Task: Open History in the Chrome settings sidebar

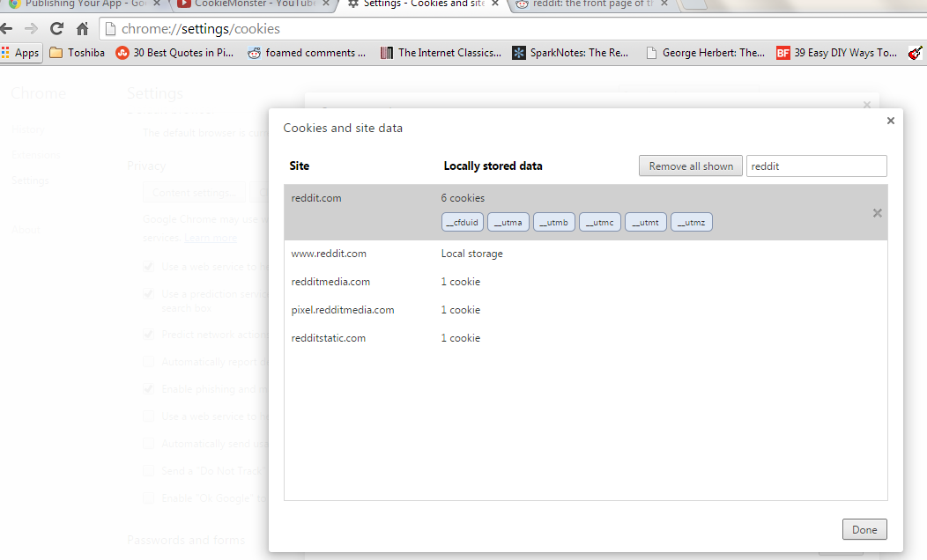Action: (x=28, y=129)
